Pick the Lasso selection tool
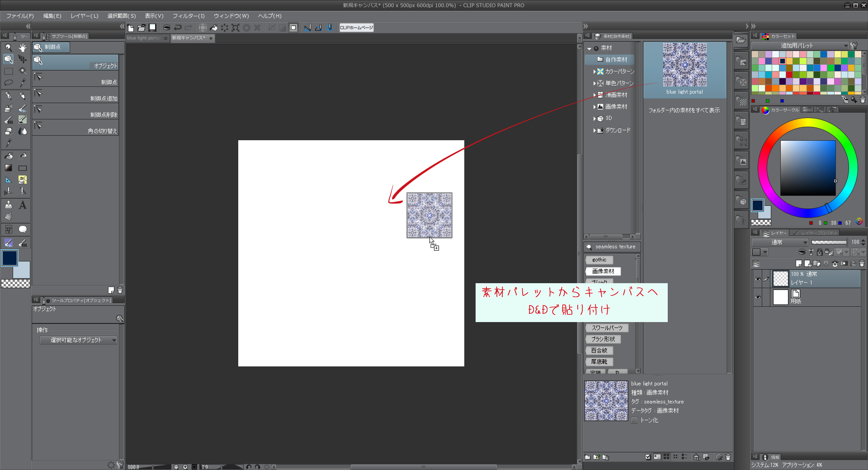This screenshot has height=470, width=868. point(8,83)
